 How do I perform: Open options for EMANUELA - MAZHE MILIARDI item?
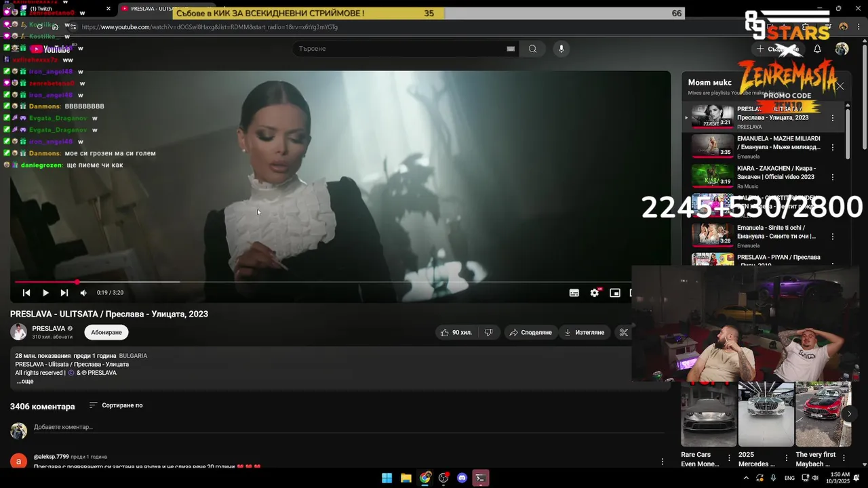pyautogui.click(x=833, y=147)
